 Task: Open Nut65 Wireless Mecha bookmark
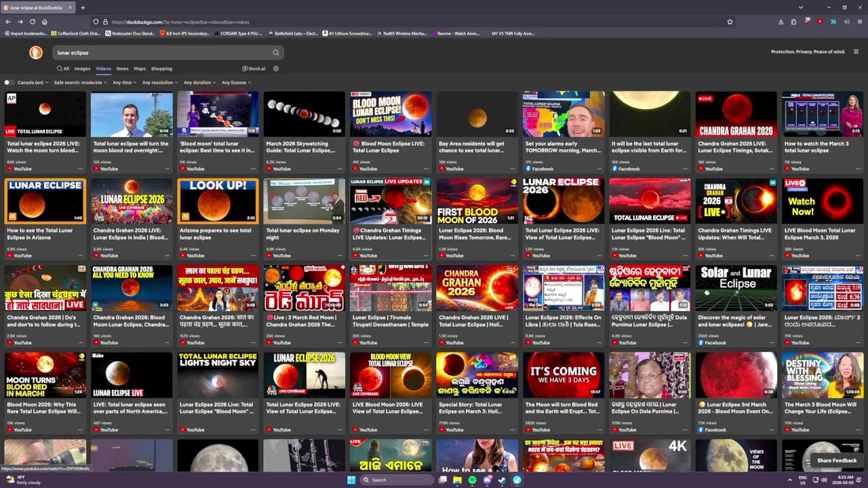(401, 33)
